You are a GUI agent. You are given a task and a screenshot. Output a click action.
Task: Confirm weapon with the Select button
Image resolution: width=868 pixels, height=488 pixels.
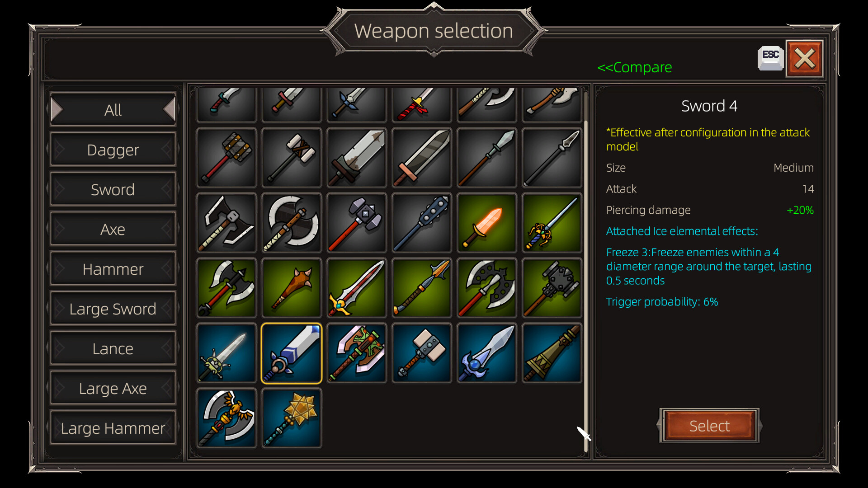[x=709, y=425]
